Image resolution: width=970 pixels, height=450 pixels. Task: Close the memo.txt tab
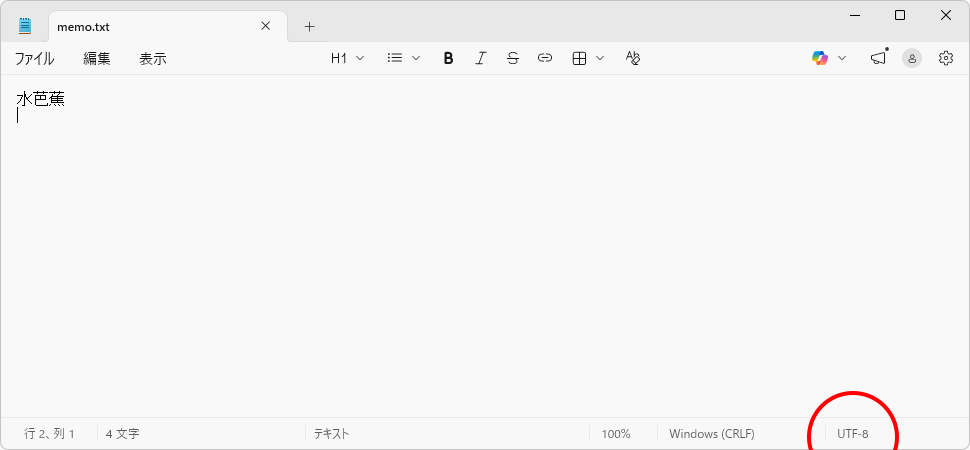[267, 27]
